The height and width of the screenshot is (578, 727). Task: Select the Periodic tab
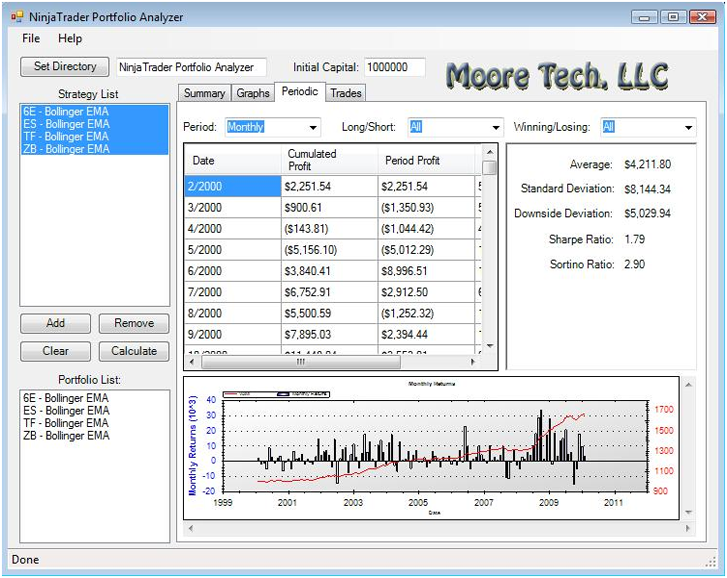pyautogui.click(x=300, y=92)
